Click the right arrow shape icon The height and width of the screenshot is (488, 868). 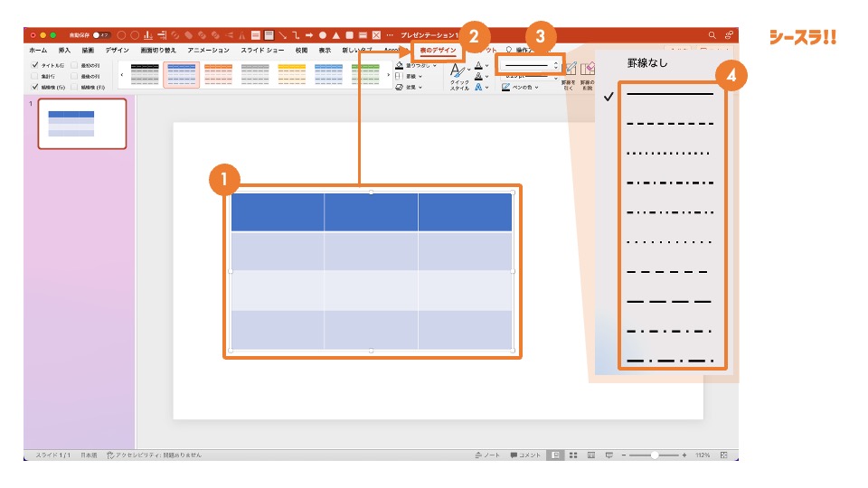pos(309,35)
